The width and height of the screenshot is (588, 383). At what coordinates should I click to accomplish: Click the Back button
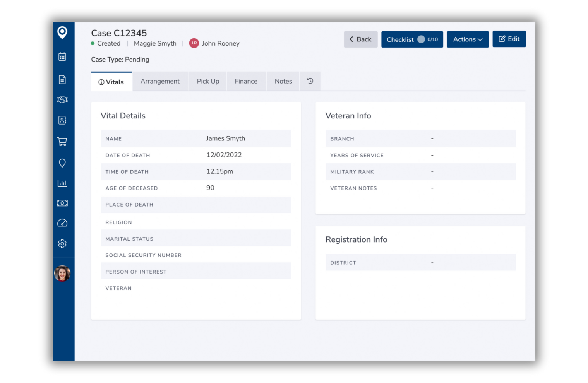click(360, 39)
